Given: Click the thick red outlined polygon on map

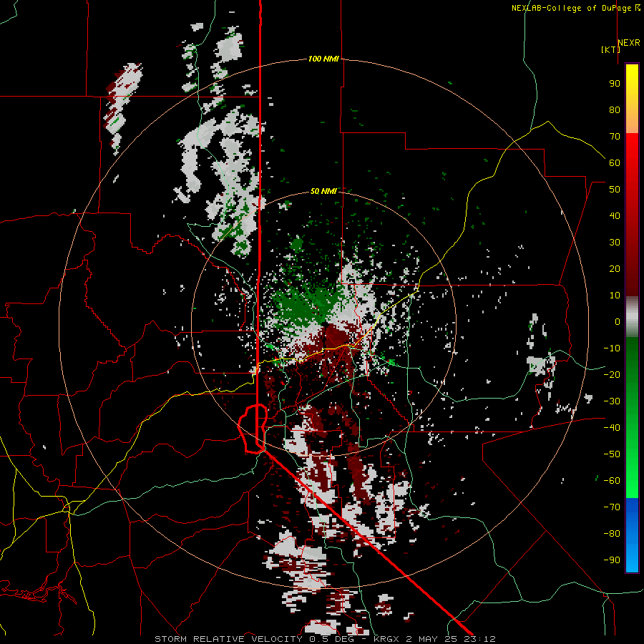Looking at the screenshot, I should click(x=253, y=429).
